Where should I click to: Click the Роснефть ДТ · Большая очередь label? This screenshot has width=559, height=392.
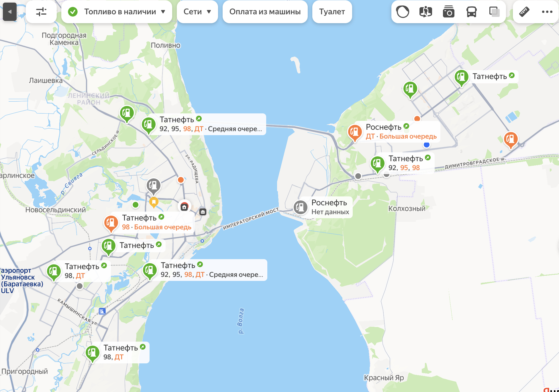(401, 132)
